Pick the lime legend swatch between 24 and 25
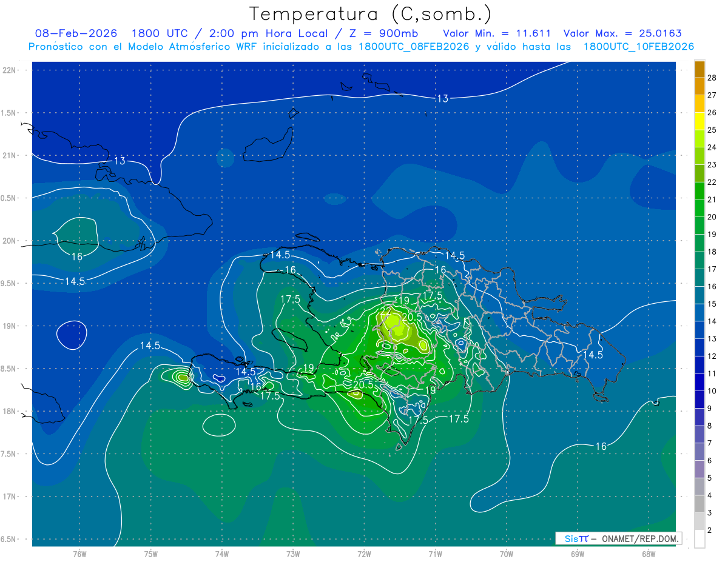 point(699,139)
